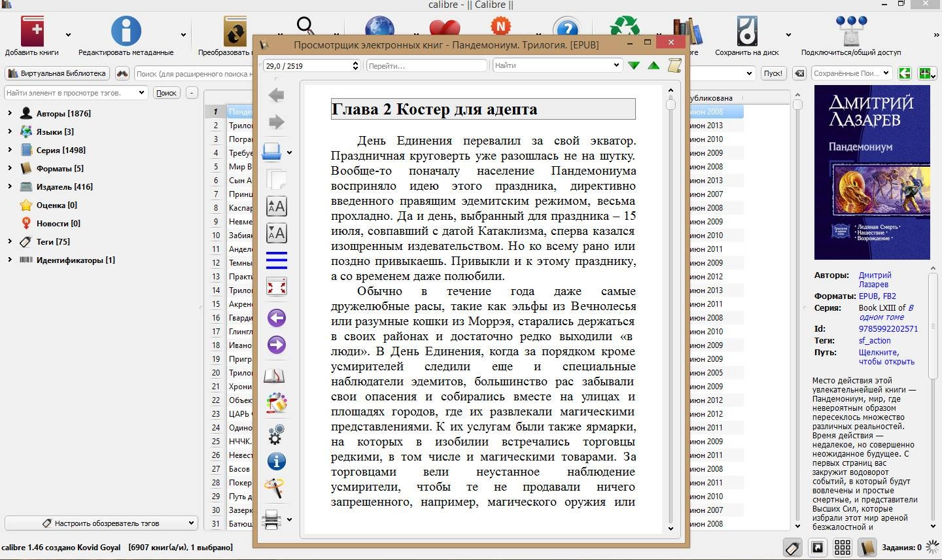
Task: Increase font size in the e-book viewer
Action: [x=276, y=206]
